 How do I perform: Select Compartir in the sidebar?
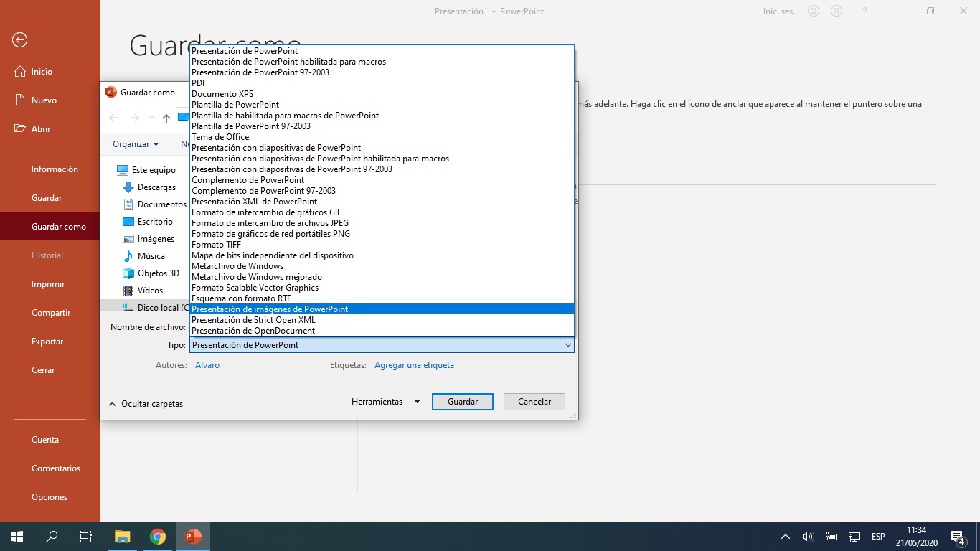pos(50,313)
